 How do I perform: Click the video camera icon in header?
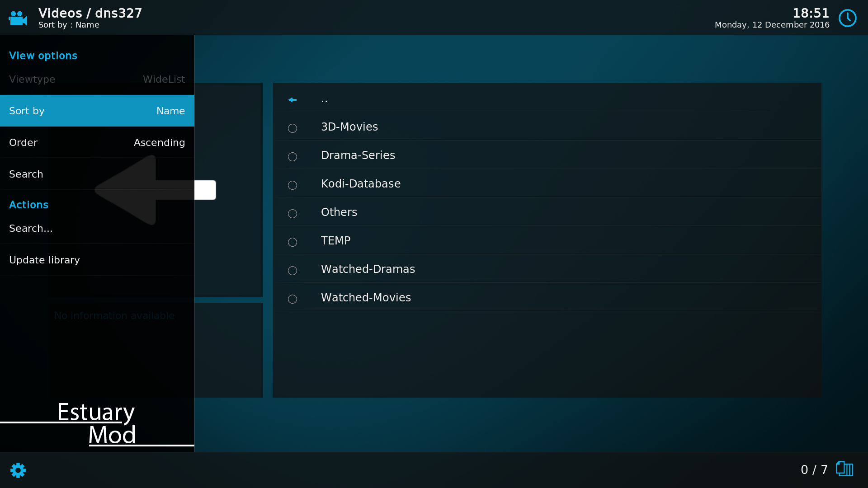point(18,19)
